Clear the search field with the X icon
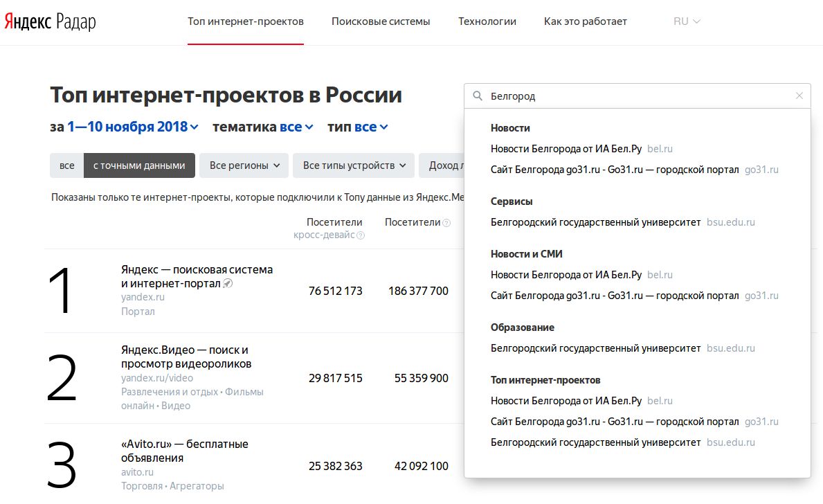 point(799,96)
